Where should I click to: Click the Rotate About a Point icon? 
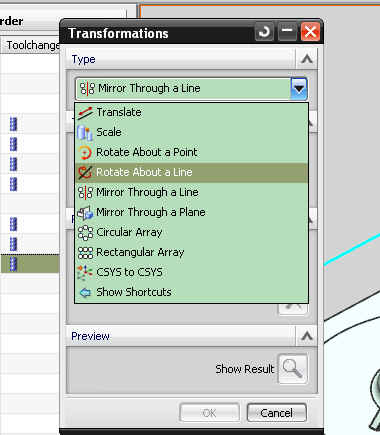(85, 153)
